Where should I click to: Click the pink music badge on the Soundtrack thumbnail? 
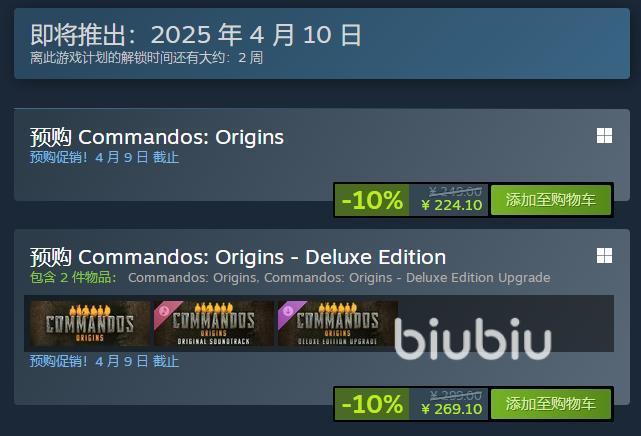pos(164,311)
